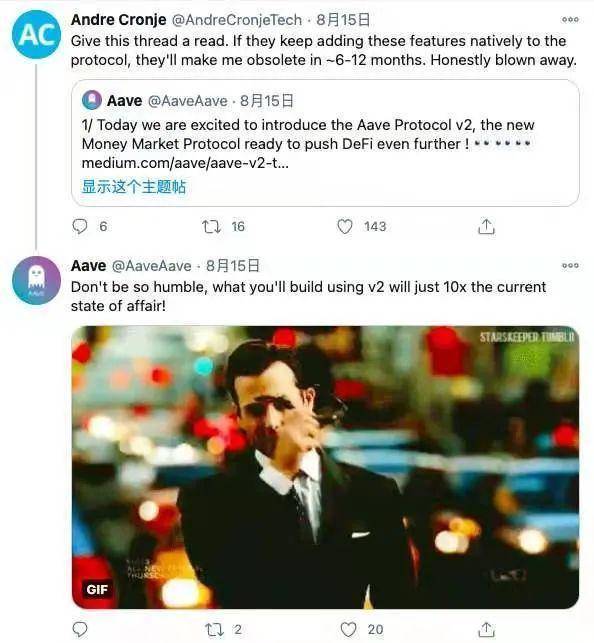
Task: Retweet Andre Cronje's tweet with 16 retweets
Action: click(x=212, y=226)
